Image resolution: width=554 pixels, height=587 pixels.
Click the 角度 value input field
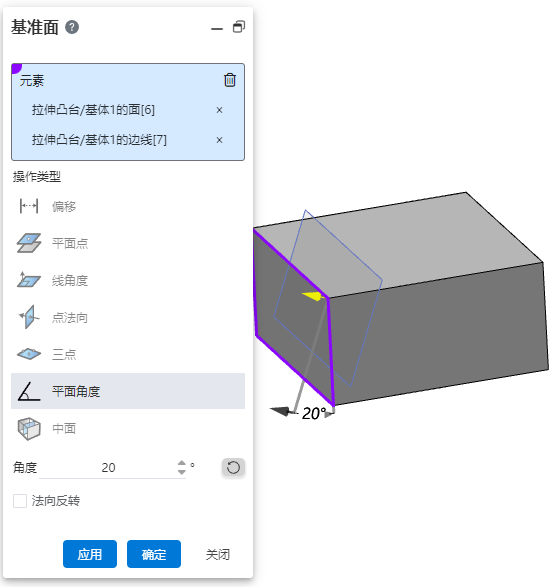[108, 468]
